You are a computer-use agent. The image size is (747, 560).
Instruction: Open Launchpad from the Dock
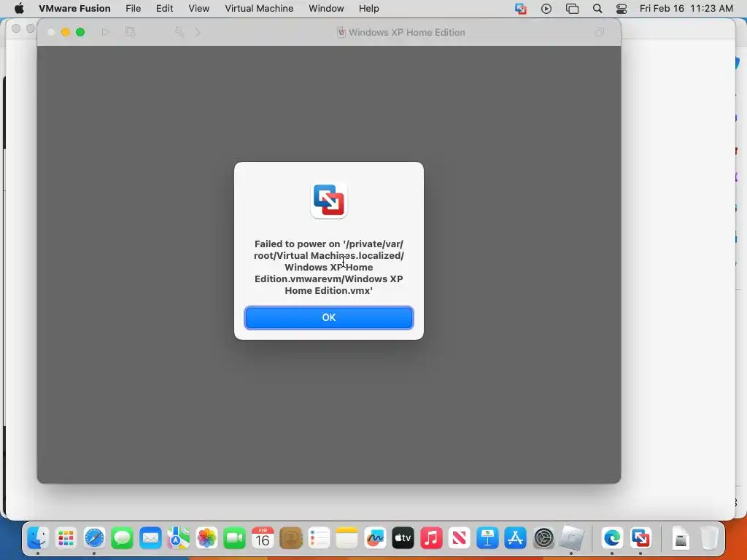coord(66,538)
